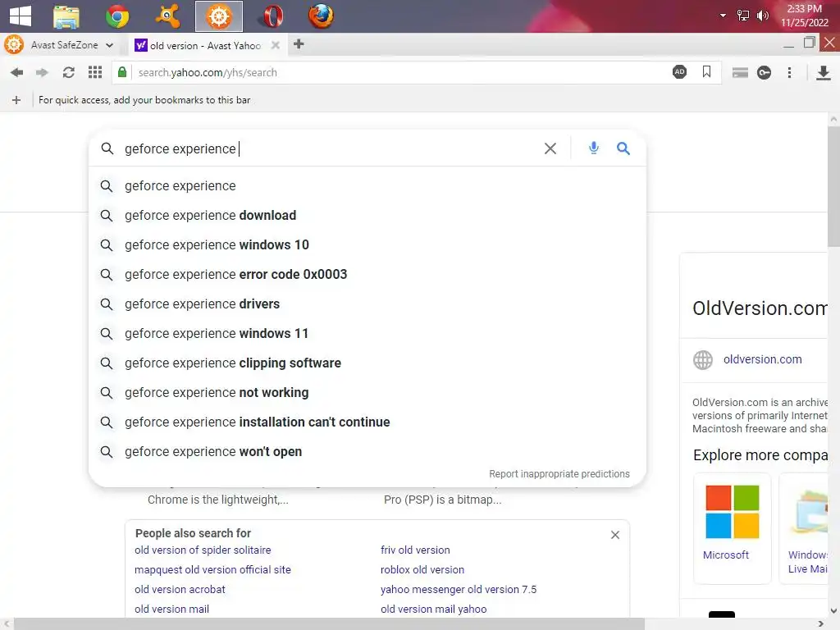Screen dimensions: 840x630
Task: Go back to the previous page
Action: [x=16, y=72]
